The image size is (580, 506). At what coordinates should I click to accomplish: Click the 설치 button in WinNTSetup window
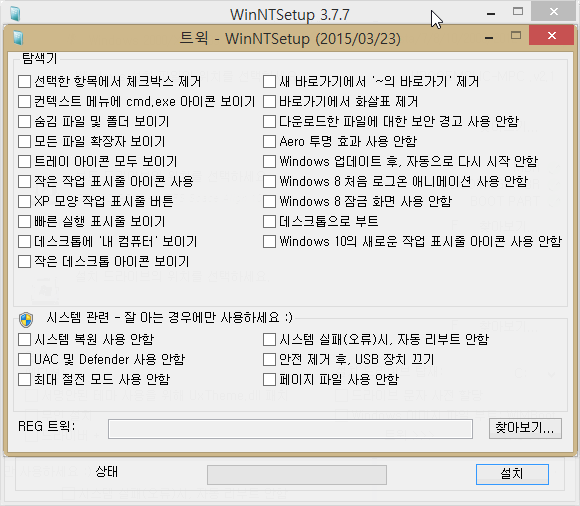(x=512, y=474)
